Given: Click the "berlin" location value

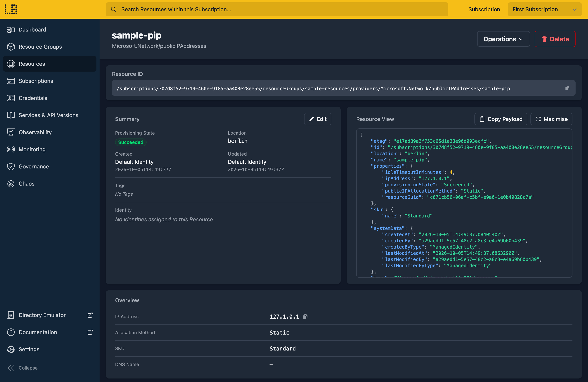Looking at the screenshot, I should pos(237,141).
